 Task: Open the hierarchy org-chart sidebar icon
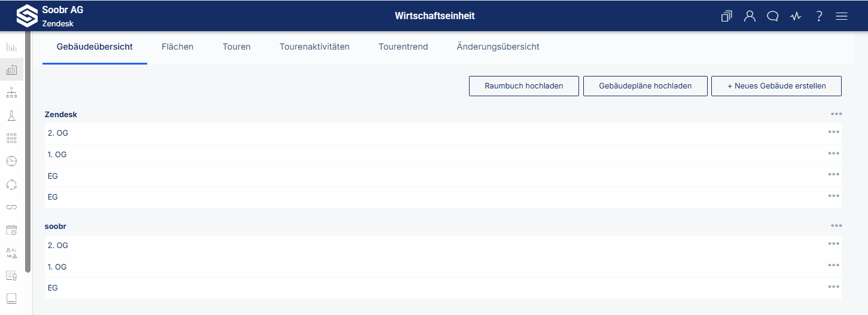pyautogui.click(x=11, y=93)
